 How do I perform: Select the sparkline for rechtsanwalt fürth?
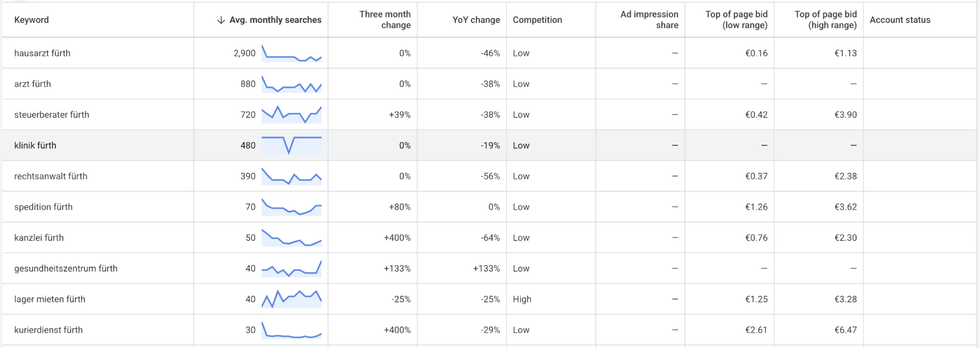pos(292,176)
